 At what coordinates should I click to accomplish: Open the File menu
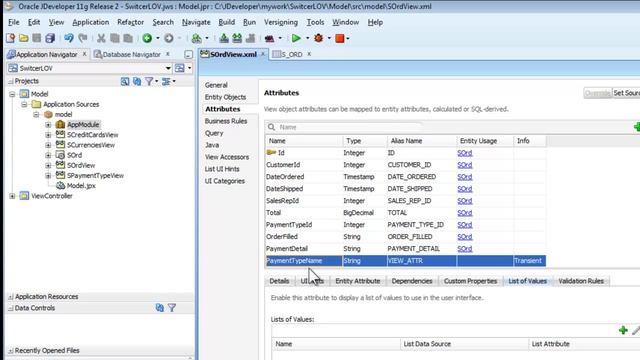13,22
